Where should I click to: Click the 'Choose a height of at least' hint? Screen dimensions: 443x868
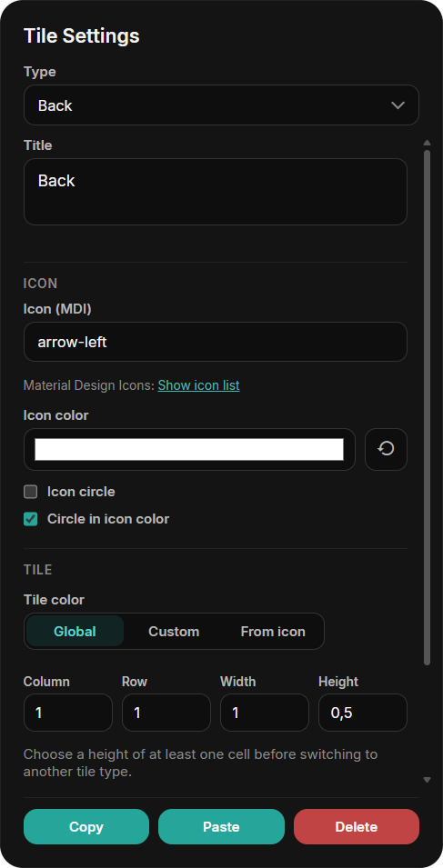[x=200, y=763]
